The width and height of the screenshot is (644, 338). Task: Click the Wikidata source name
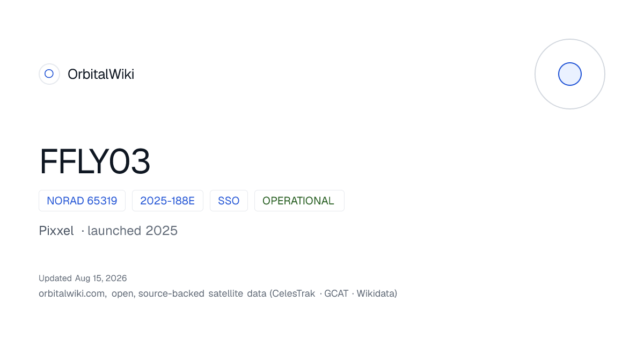pos(375,293)
